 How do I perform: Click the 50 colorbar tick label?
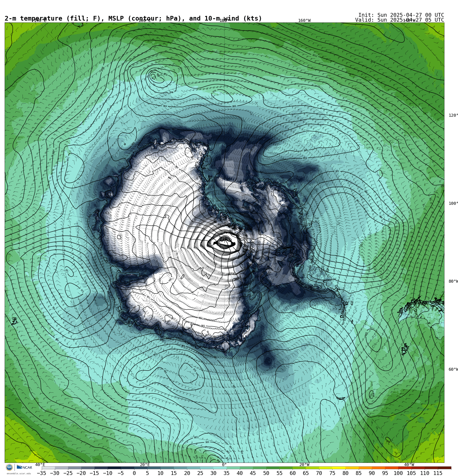[x=266, y=473]
